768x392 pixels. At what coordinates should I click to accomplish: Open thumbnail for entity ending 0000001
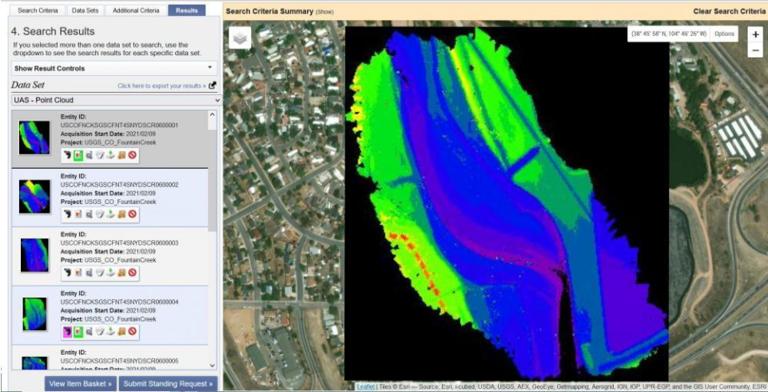[34, 137]
